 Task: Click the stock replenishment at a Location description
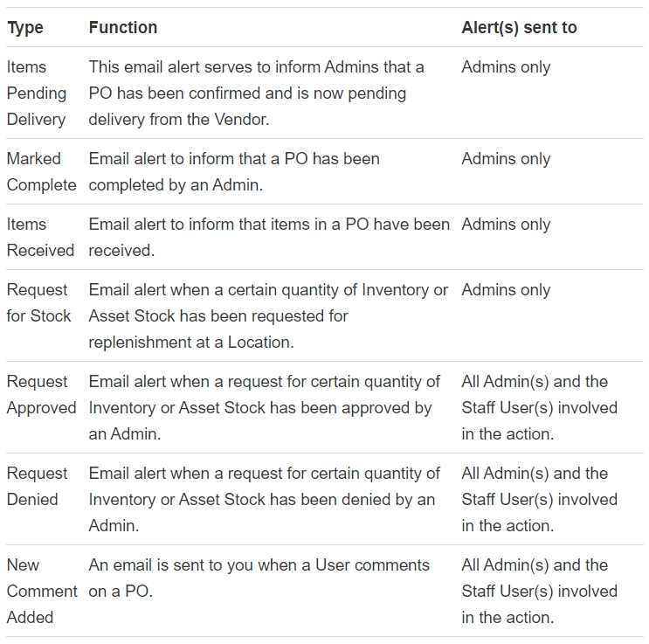pos(268,315)
